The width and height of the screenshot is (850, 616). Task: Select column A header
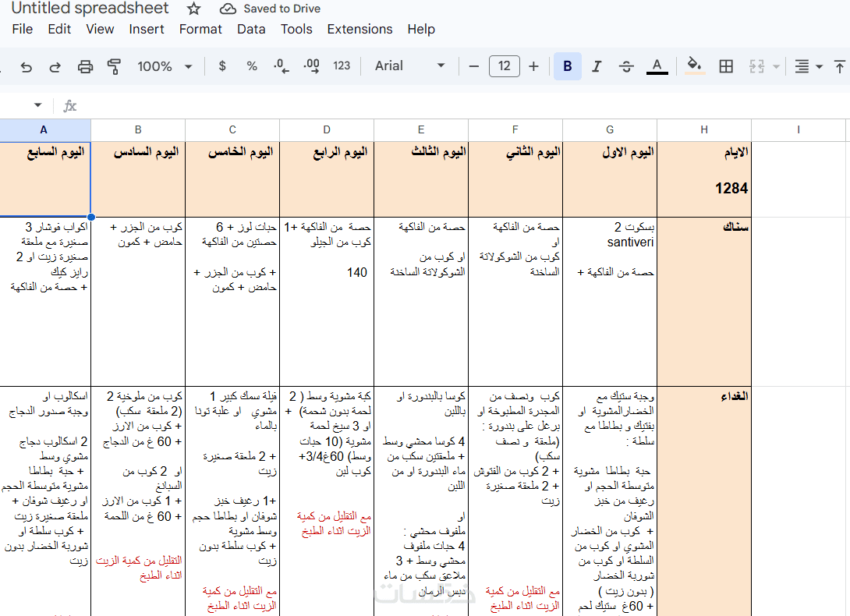click(x=44, y=130)
